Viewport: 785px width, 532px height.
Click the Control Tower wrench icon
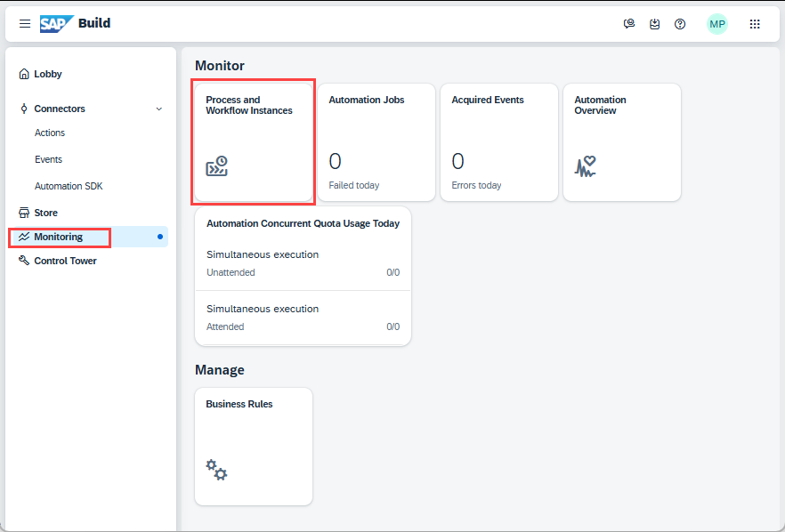[23, 261]
